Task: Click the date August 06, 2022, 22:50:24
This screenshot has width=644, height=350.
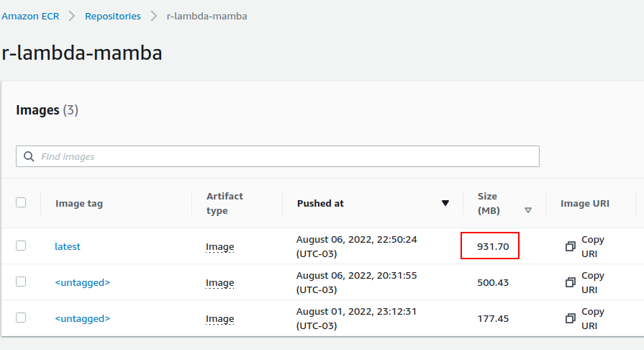Action: pyautogui.click(x=356, y=246)
